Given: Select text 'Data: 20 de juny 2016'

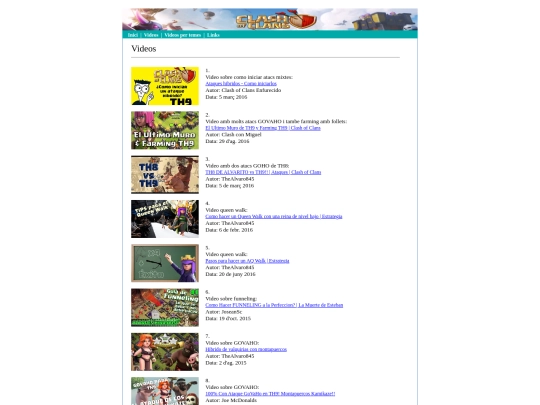Looking at the screenshot, I should point(230,274).
